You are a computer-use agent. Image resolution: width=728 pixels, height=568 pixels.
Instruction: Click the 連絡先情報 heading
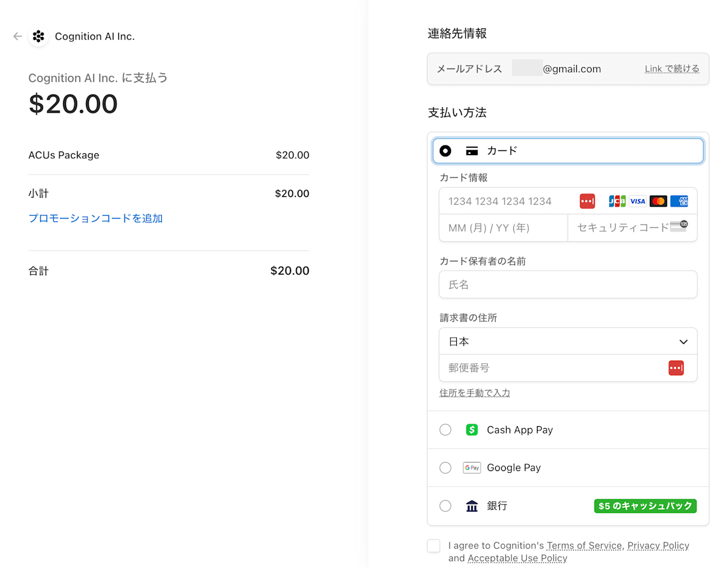click(457, 33)
